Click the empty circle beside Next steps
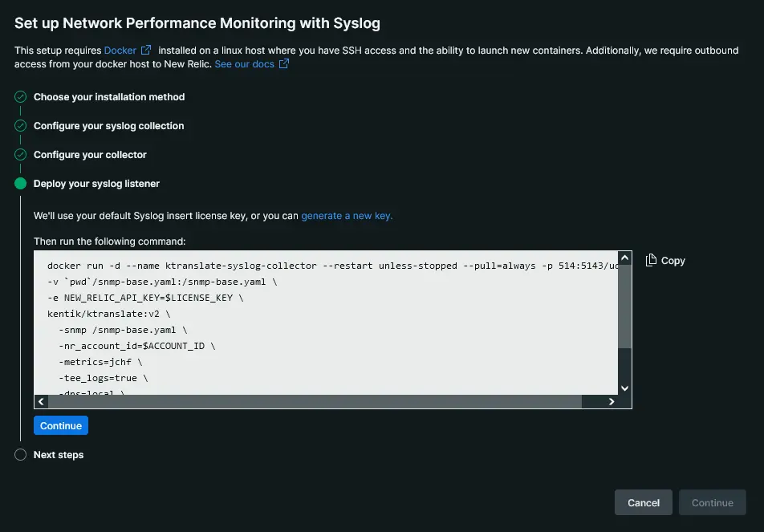This screenshot has height=532, width=764. [21, 455]
